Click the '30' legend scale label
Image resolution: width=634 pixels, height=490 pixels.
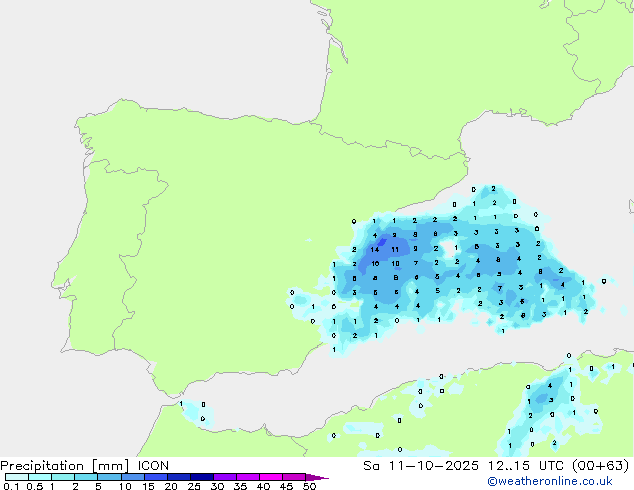pos(217,486)
